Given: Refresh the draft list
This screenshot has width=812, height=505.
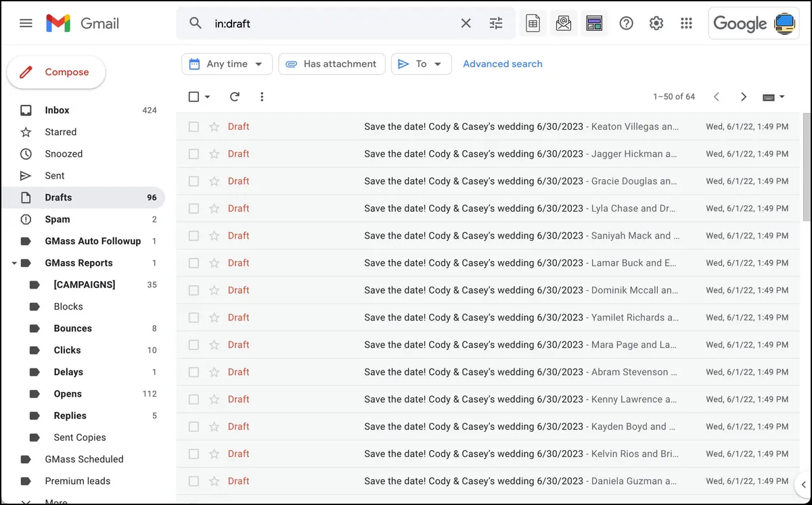Looking at the screenshot, I should [235, 97].
